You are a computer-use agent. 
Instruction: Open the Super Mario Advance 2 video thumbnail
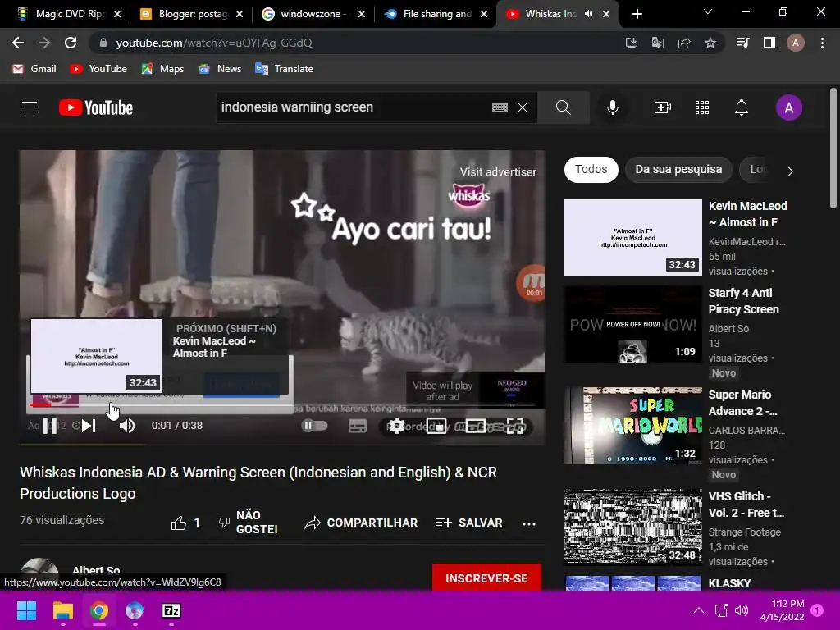tap(632, 426)
